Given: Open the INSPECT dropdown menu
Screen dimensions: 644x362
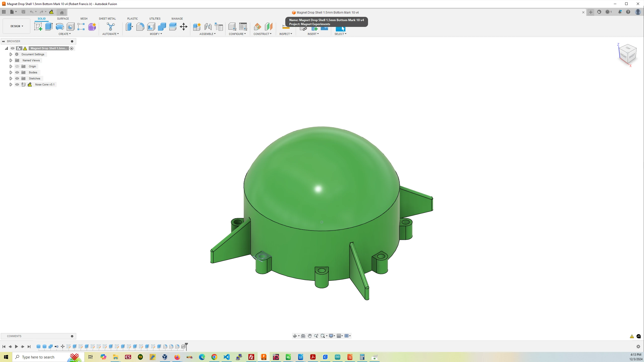Looking at the screenshot, I should (286, 34).
